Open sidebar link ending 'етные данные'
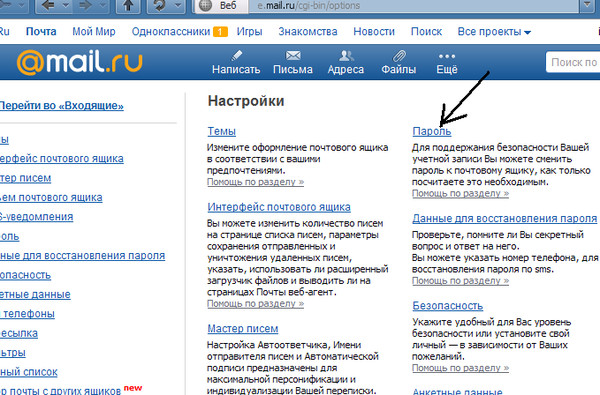Image resolution: width=600 pixels, height=395 pixels. (x=35, y=294)
